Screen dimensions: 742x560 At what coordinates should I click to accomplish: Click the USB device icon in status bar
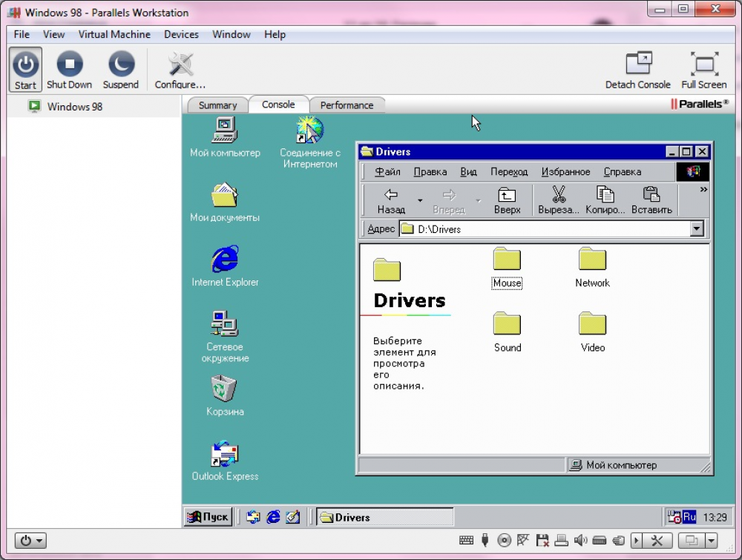coord(485,540)
